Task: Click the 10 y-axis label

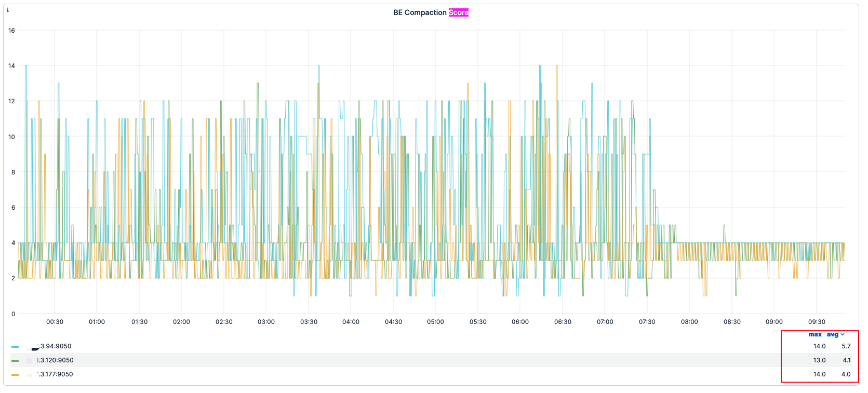Action: click(11, 137)
